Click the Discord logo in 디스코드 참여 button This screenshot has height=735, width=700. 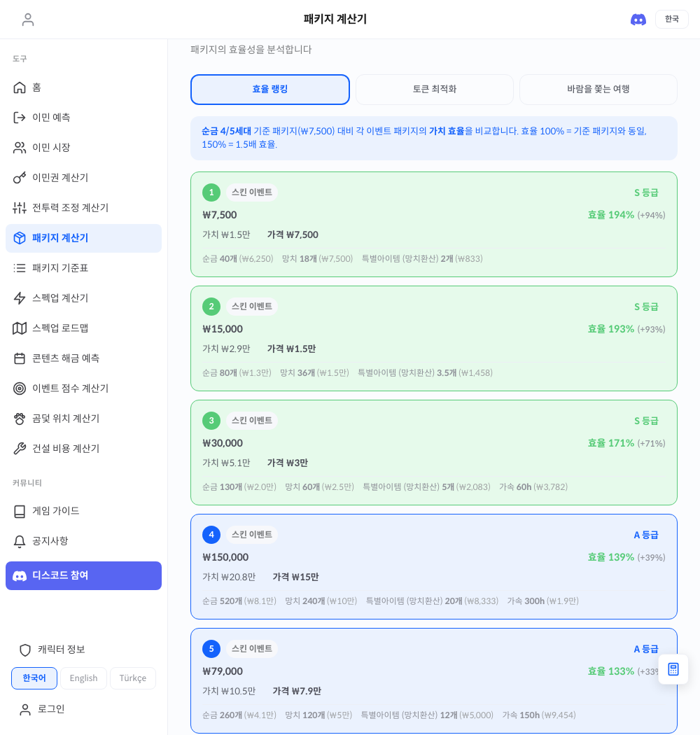(19, 576)
